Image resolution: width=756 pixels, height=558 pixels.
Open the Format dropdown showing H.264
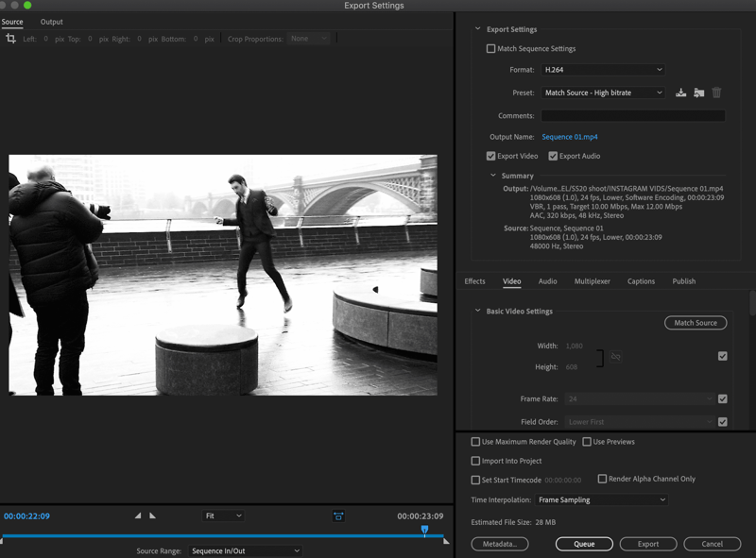pos(603,69)
